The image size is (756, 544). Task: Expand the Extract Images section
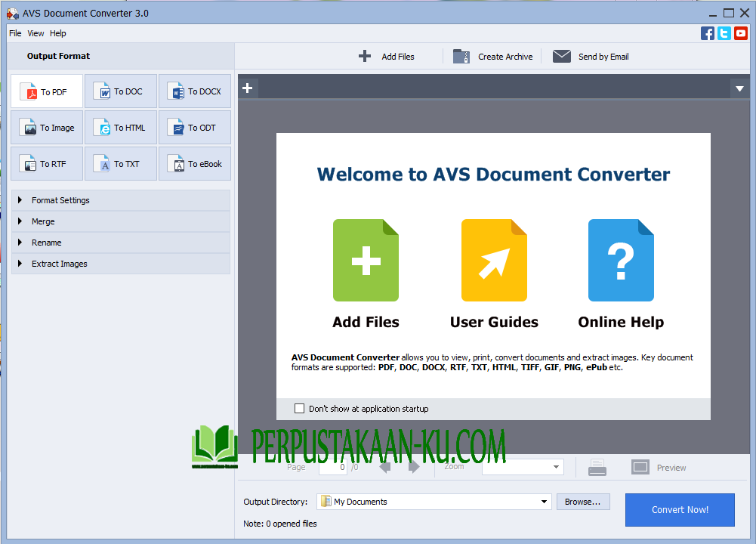click(121, 264)
